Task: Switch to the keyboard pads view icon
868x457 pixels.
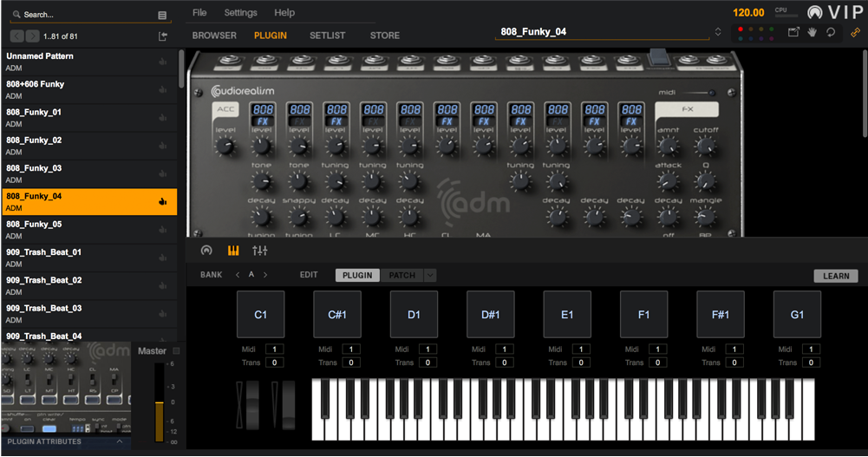Action: coord(232,251)
